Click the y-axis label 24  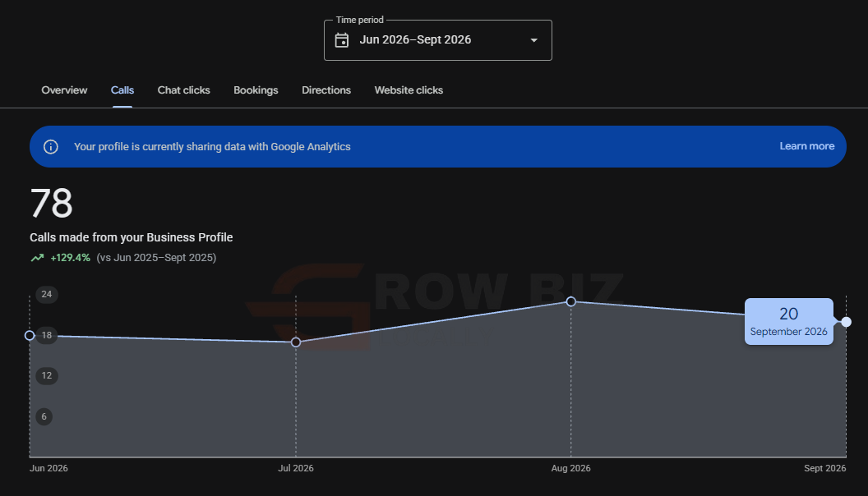click(47, 294)
